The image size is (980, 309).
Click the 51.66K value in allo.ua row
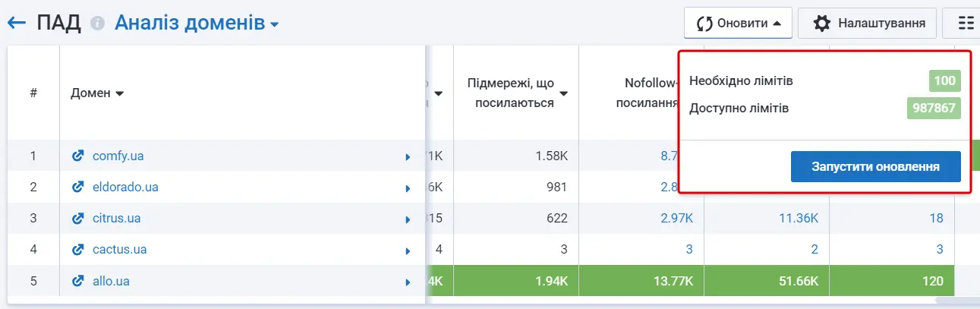pos(799,281)
